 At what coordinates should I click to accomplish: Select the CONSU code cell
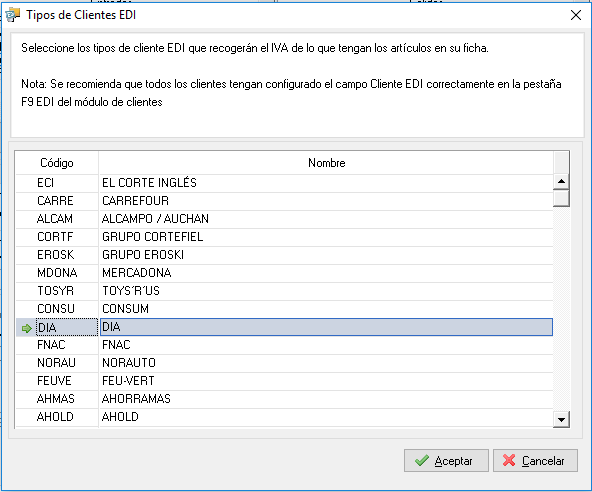click(66, 309)
